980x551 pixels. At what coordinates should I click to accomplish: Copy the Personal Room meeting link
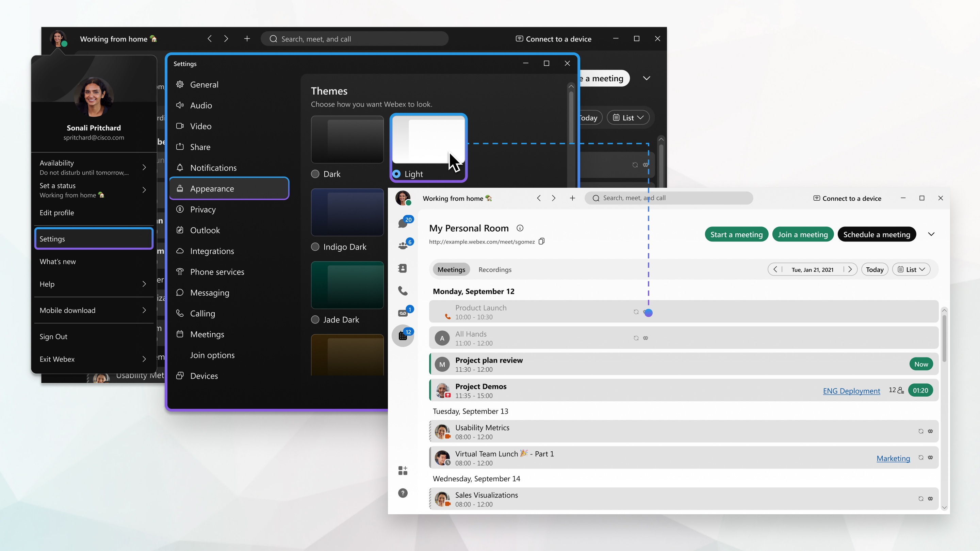click(x=542, y=241)
